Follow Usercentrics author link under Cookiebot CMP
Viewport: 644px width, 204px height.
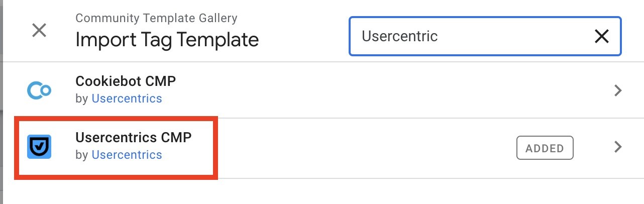pos(127,98)
